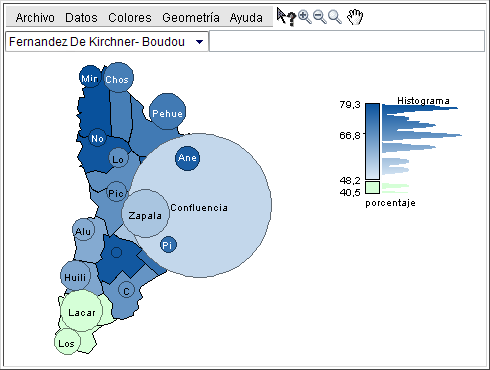Expand the Fernandez De Kirchner- Boudou dropdown arrow

point(199,42)
